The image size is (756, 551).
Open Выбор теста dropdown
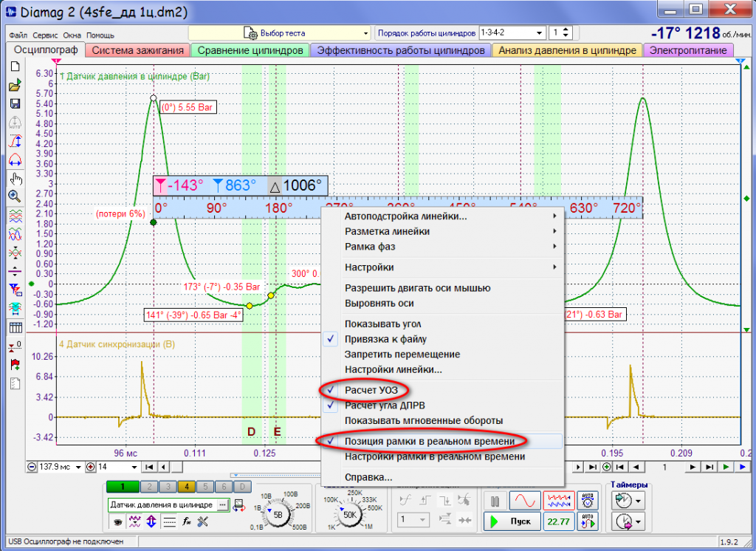coord(280,33)
